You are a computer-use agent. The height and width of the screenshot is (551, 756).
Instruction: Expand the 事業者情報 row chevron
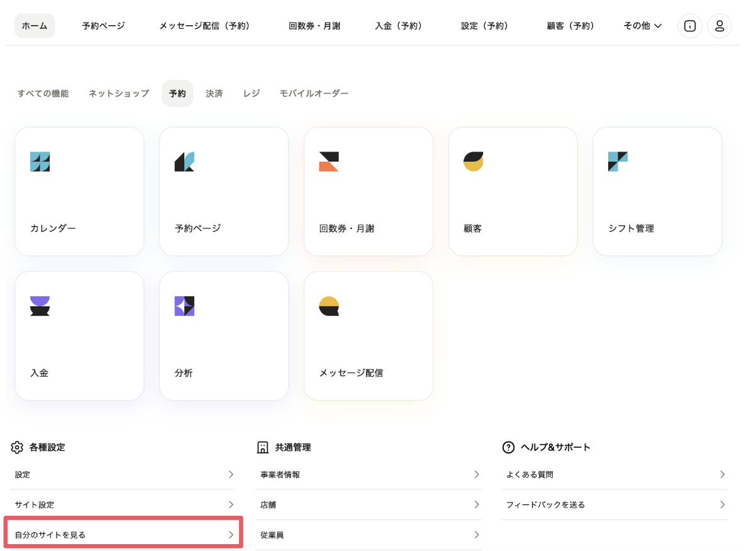click(477, 474)
